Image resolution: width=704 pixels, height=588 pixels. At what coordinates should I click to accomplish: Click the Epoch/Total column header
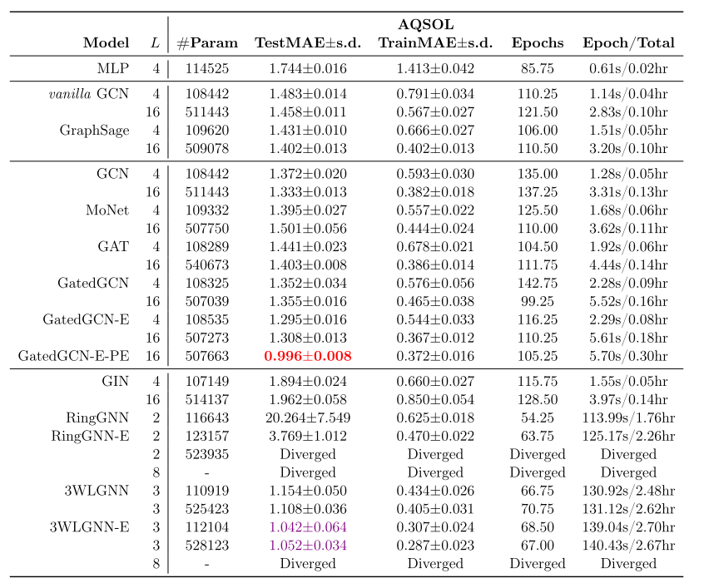(x=627, y=42)
